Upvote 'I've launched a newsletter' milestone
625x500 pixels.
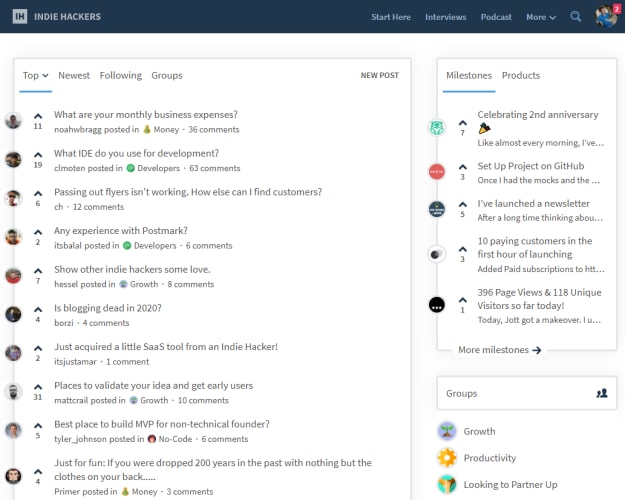[462, 204]
